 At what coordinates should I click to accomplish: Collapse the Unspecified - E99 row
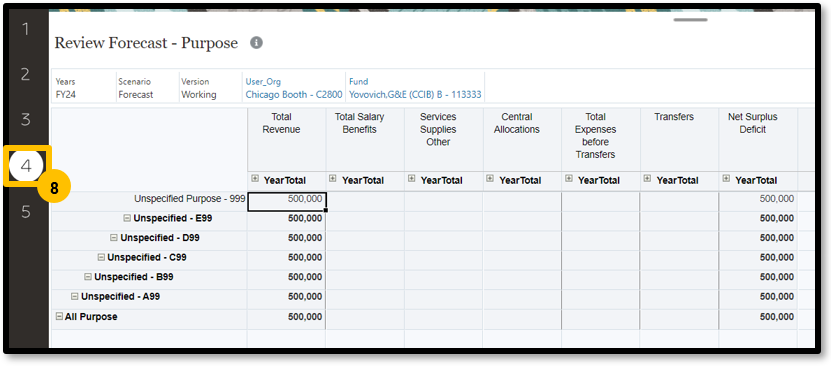point(127,218)
